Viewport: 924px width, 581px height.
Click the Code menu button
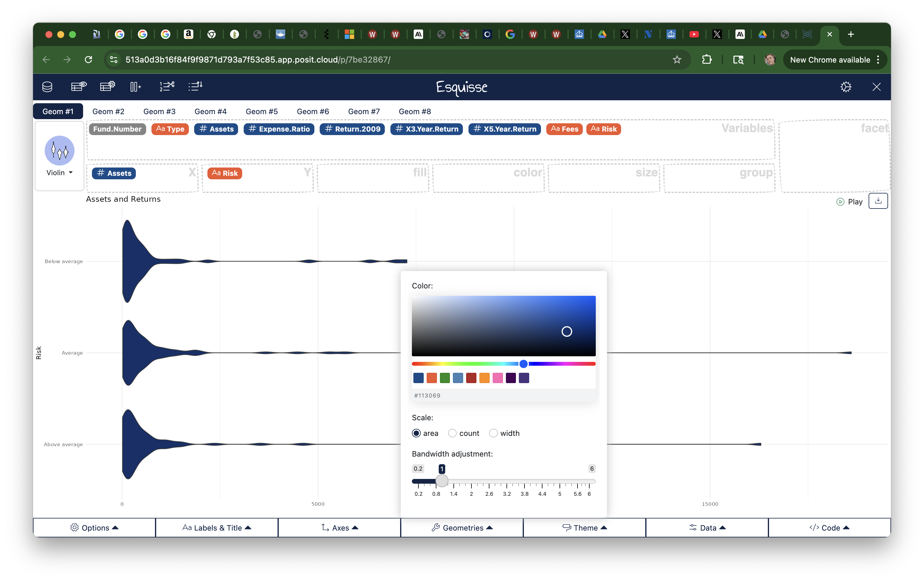pyautogui.click(x=829, y=528)
